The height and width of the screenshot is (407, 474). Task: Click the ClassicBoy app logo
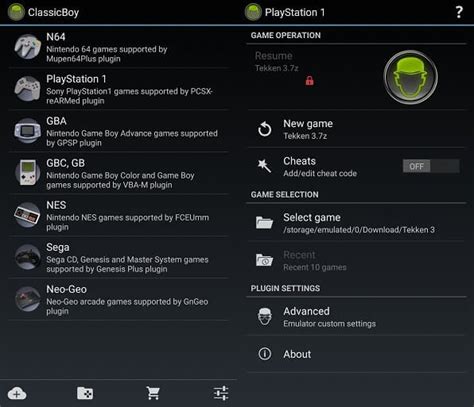(16, 12)
